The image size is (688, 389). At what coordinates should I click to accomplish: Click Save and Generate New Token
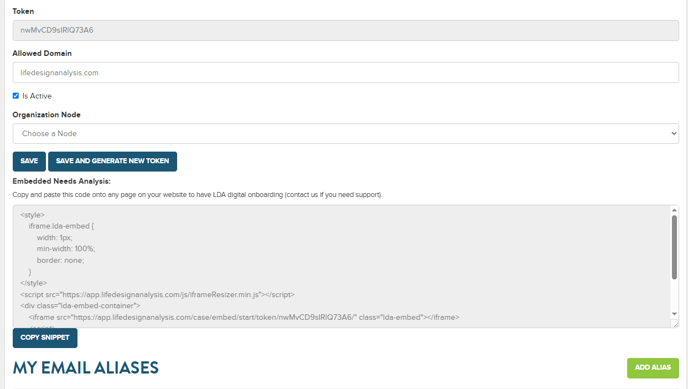tap(112, 161)
